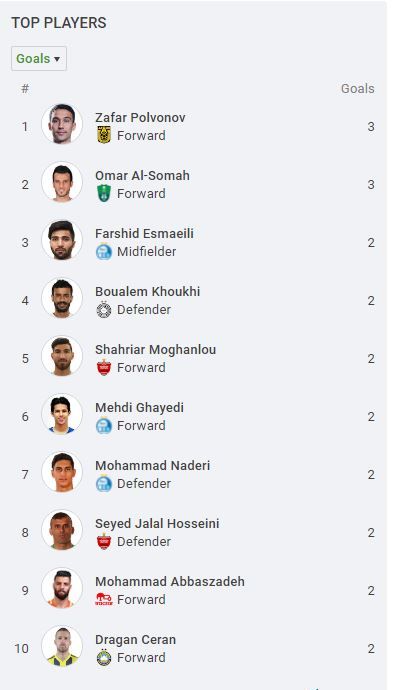Image resolution: width=397 pixels, height=690 pixels.
Task: Click Boualem Khoukhi's club crest icon
Action: click(104, 309)
